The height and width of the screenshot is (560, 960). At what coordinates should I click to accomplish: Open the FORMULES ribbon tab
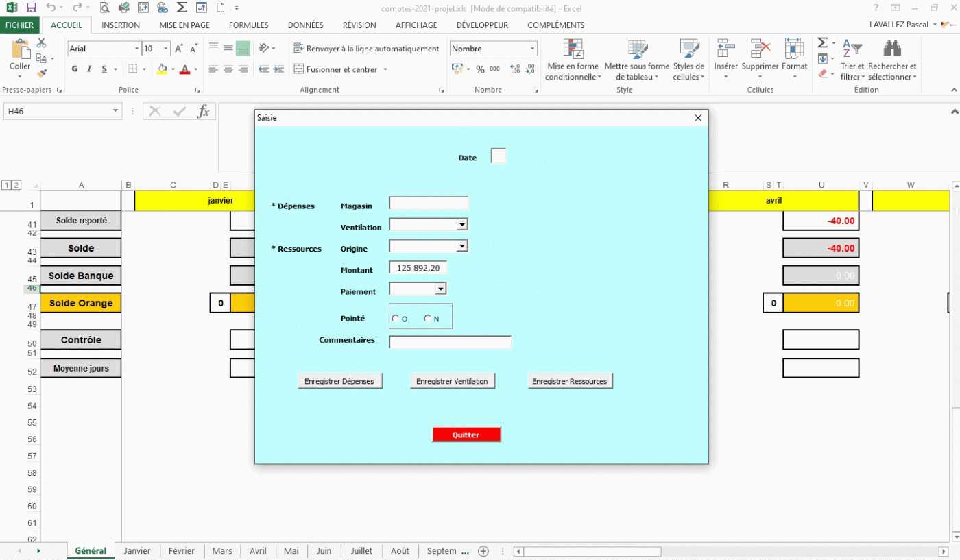tap(248, 25)
